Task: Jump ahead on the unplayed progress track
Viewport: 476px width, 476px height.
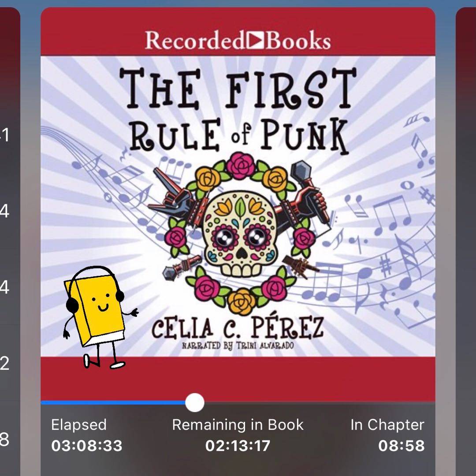Action: 320,402
